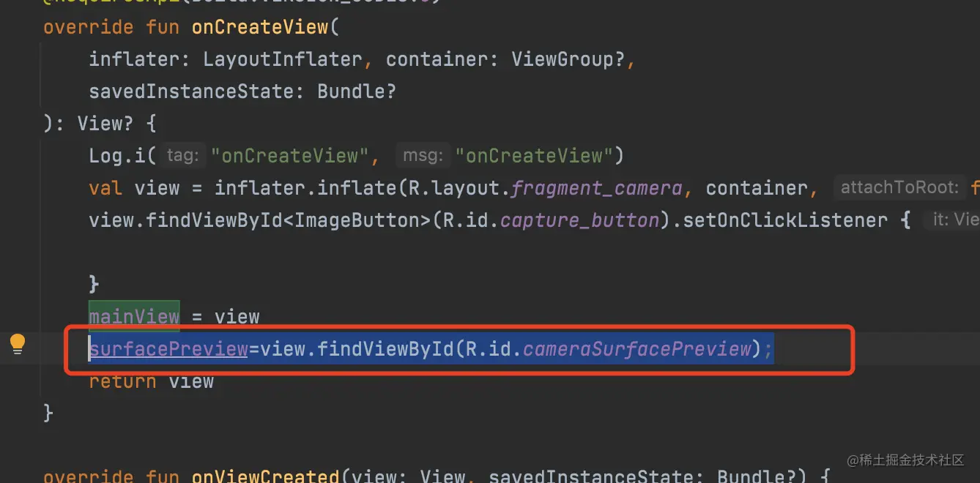Click 'setOnClickListener' method call
This screenshot has height=483, width=980.
pyautogui.click(x=785, y=220)
